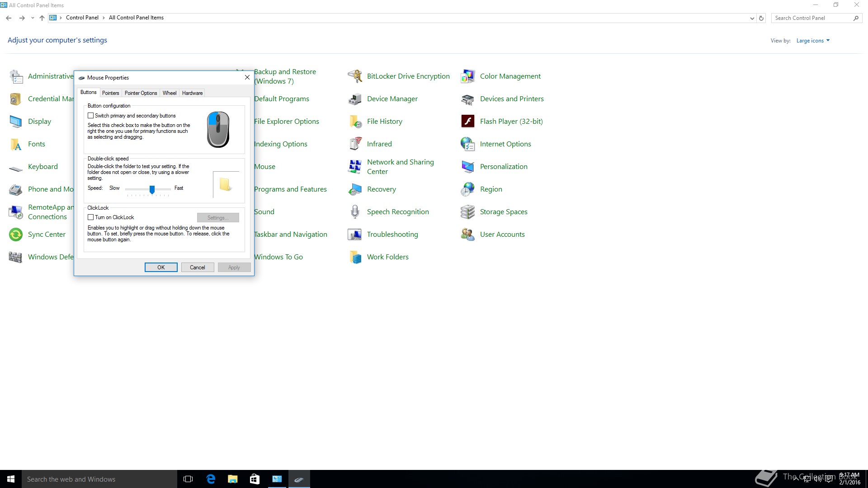Screen dimensions: 868x488
Task: Show hidden system tray icons
Action: click(x=796, y=479)
